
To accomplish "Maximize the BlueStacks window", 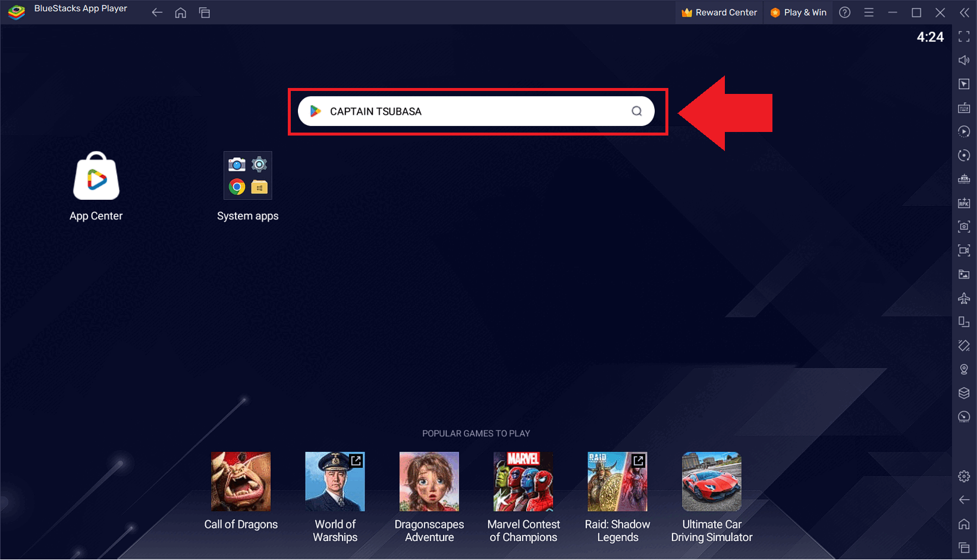I will tap(916, 12).
